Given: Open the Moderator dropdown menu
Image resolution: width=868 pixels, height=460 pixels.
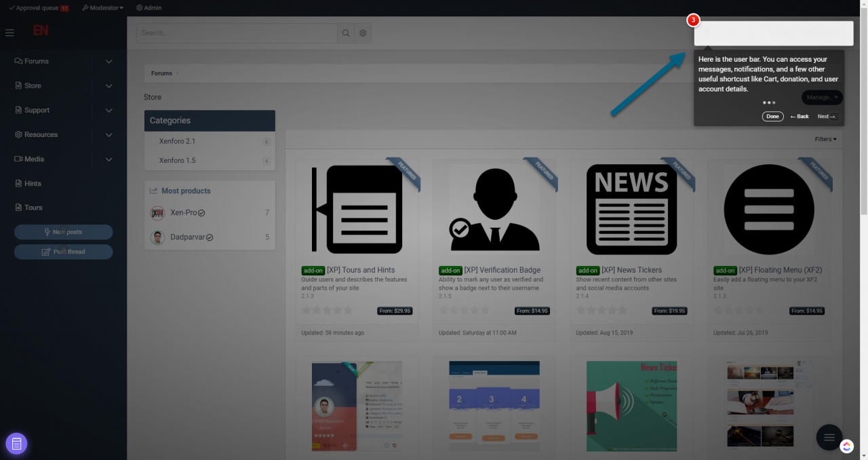Looking at the screenshot, I should pos(102,8).
